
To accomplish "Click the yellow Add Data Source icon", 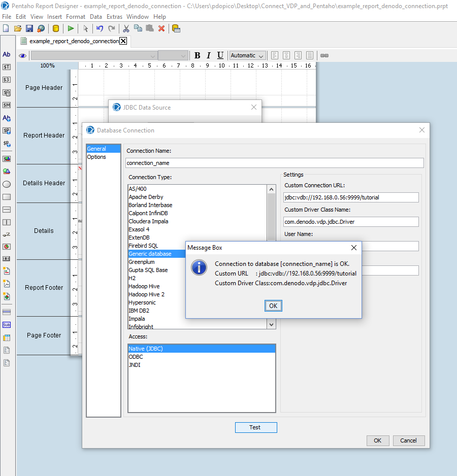I will coord(56,28).
